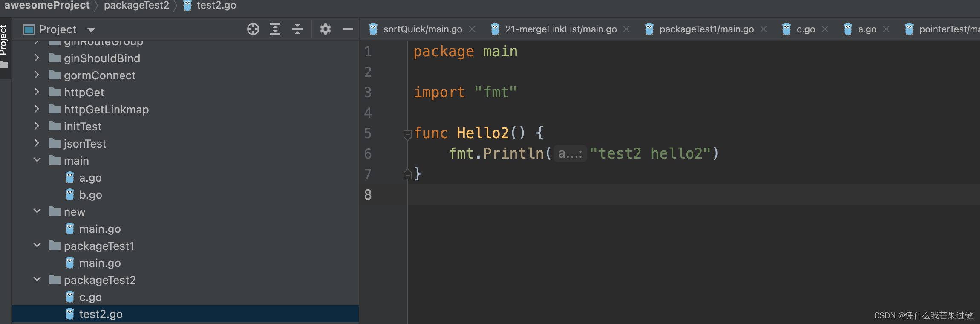Click the "test2 hello2" string literal
The height and width of the screenshot is (324, 980).
click(650, 153)
